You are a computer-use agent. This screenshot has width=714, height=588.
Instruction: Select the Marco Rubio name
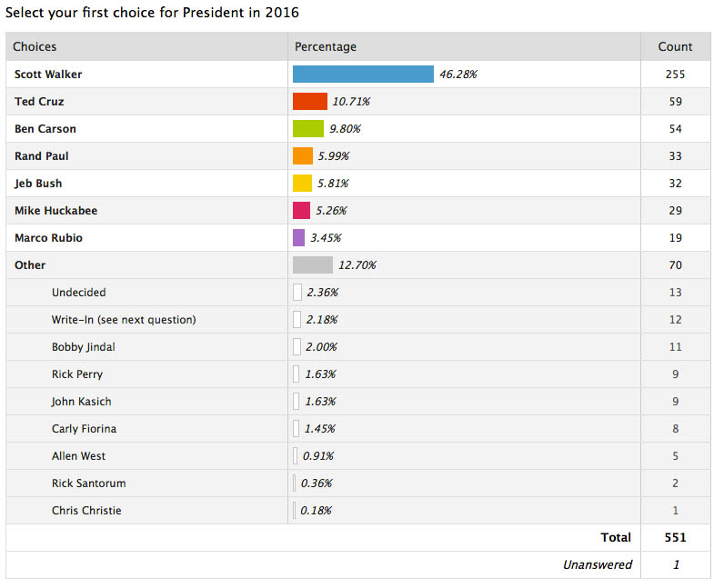click(48, 237)
